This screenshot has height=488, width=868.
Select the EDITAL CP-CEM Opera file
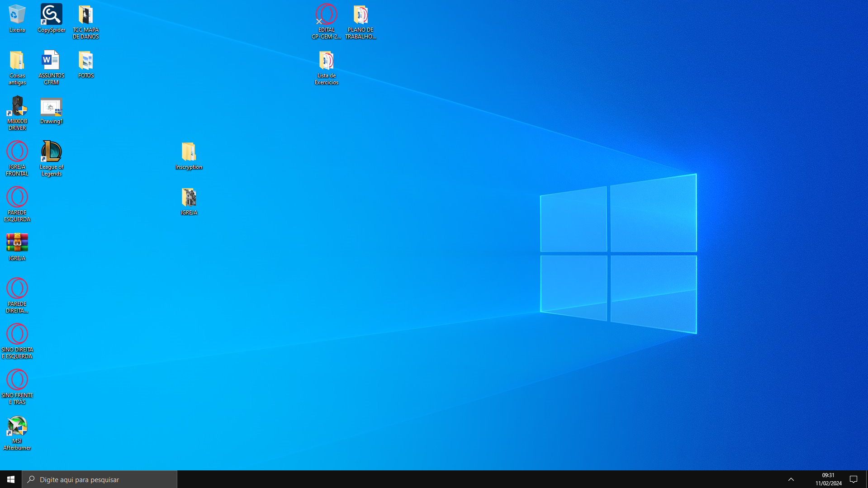326,22
